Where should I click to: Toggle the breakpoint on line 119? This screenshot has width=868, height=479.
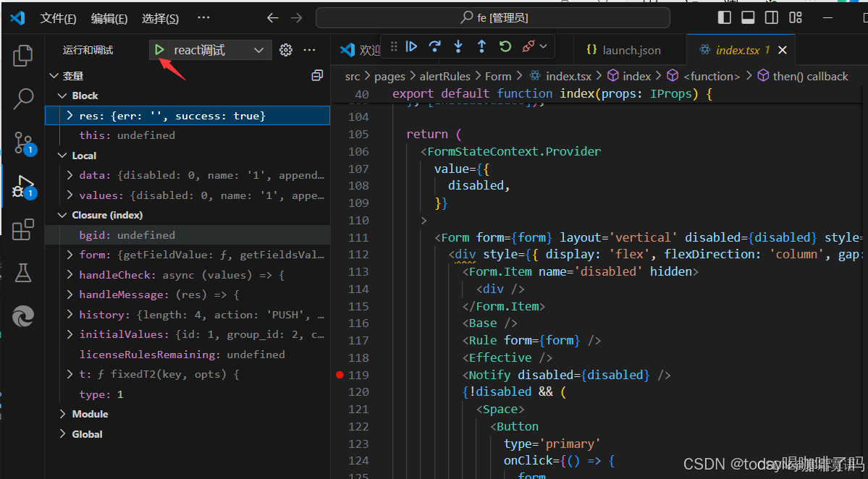click(340, 375)
